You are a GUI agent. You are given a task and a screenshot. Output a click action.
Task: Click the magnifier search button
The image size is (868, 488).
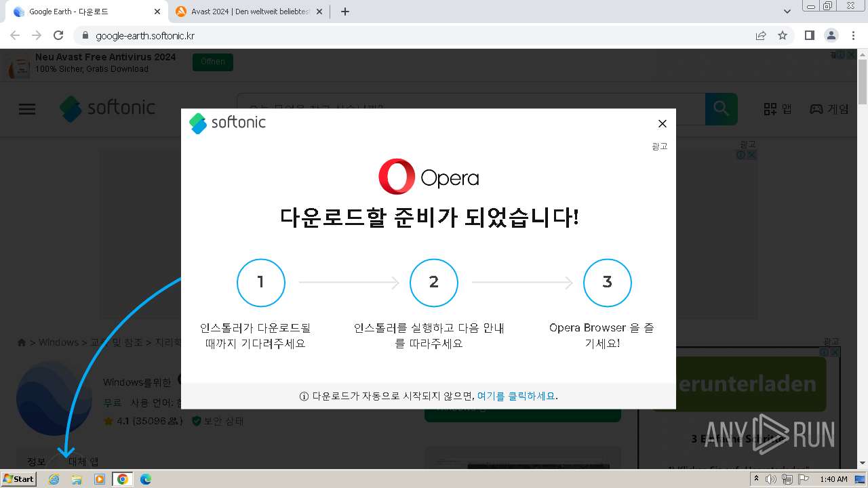tap(721, 108)
